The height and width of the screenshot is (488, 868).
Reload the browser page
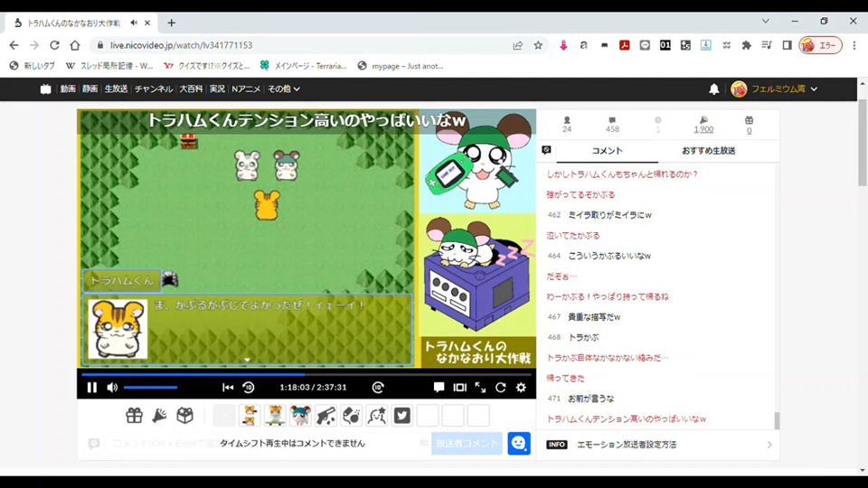(54, 45)
